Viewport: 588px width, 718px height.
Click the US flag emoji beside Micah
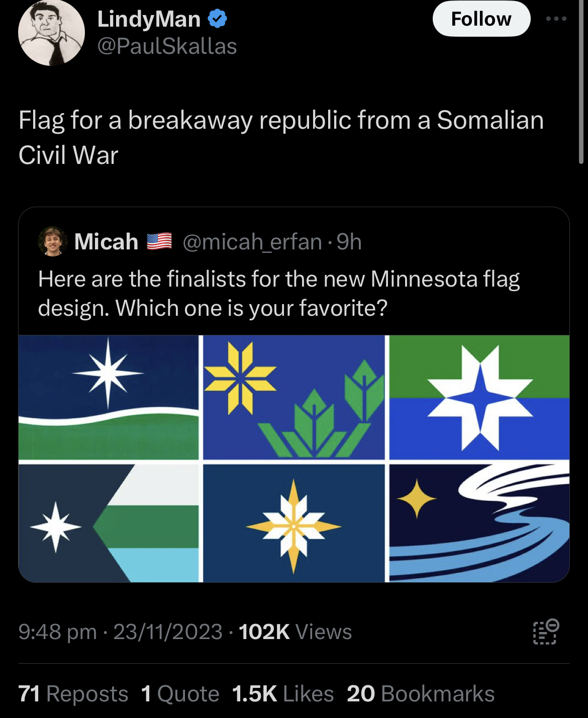(159, 242)
